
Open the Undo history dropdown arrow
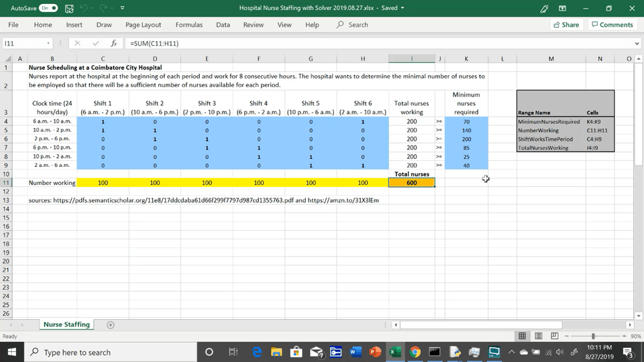click(93, 8)
